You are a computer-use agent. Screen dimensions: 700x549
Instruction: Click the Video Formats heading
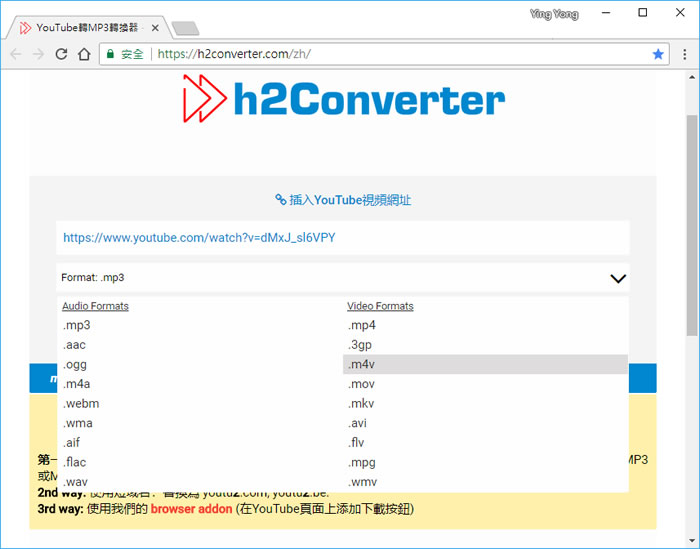coord(380,306)
